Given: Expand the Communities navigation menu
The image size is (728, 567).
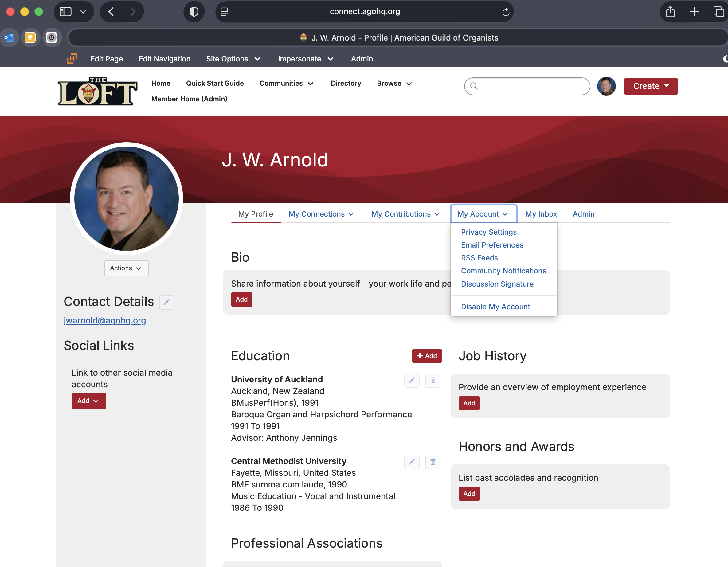Looking at the screenshot, I should click(286, 83).
